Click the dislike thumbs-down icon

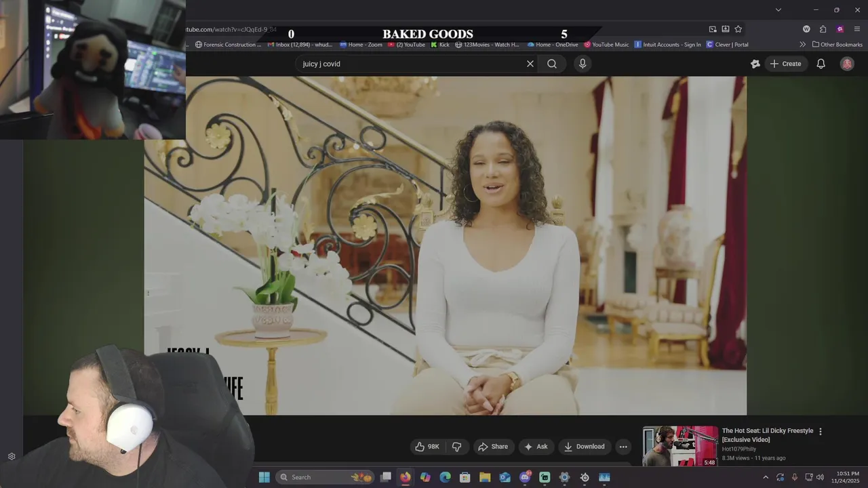coord(456,447)
